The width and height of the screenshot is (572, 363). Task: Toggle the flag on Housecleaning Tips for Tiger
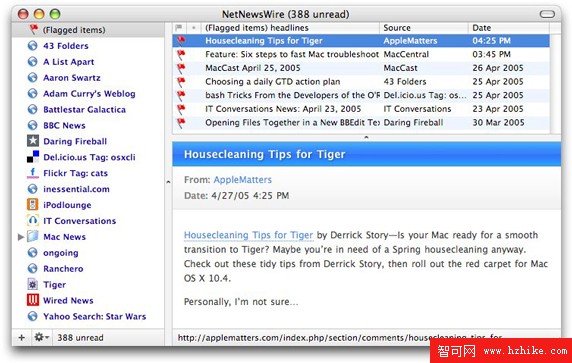181,40
